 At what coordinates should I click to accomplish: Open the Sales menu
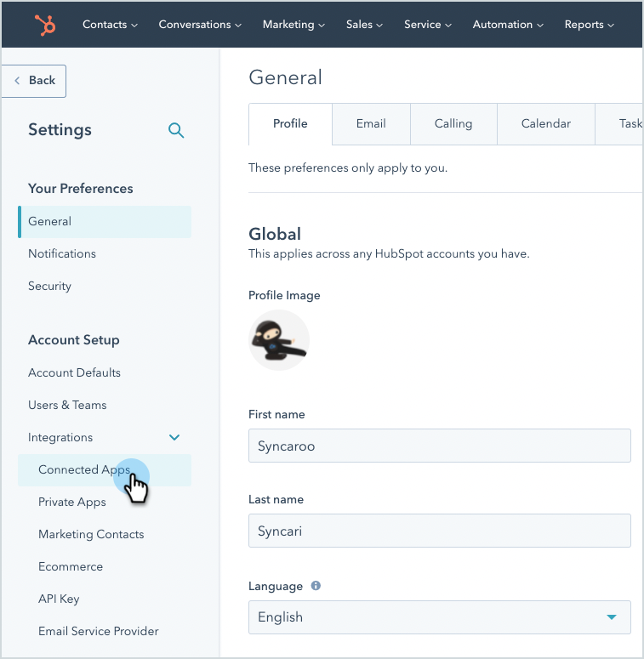tap(364, 25)
